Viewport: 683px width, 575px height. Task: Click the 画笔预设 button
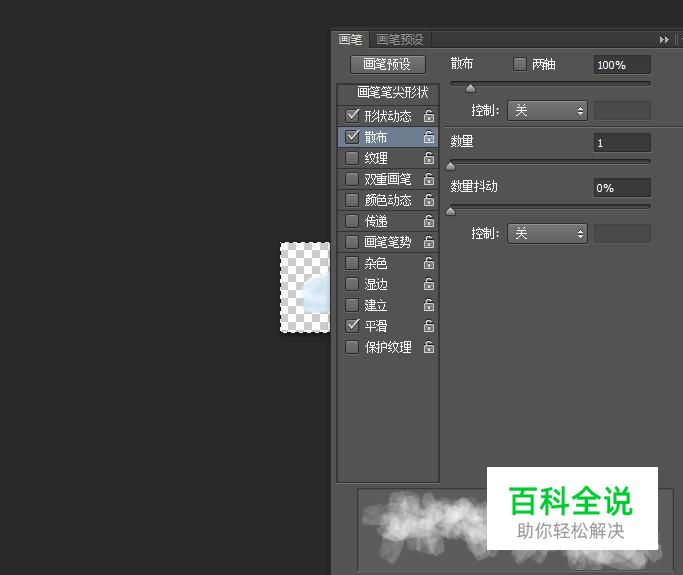(x=388, y=64)
